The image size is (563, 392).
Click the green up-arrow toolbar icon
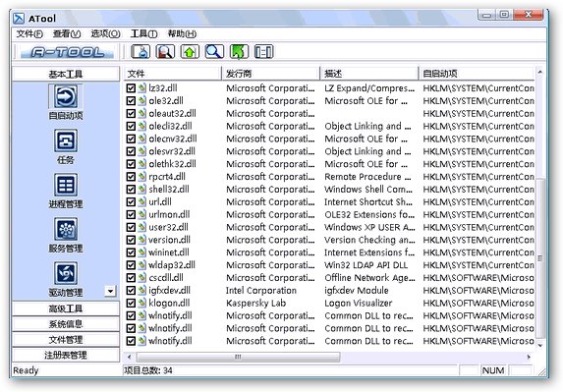click(190, 51)
